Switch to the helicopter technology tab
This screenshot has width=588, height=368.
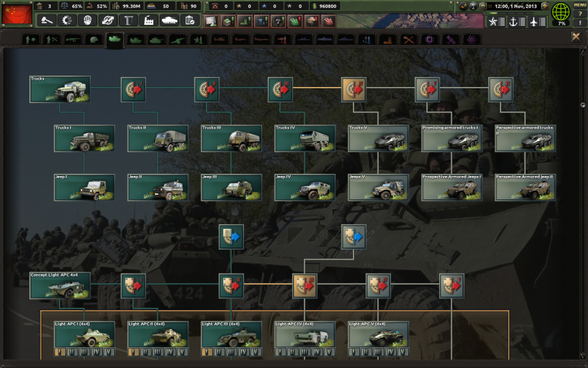(220, 39)
